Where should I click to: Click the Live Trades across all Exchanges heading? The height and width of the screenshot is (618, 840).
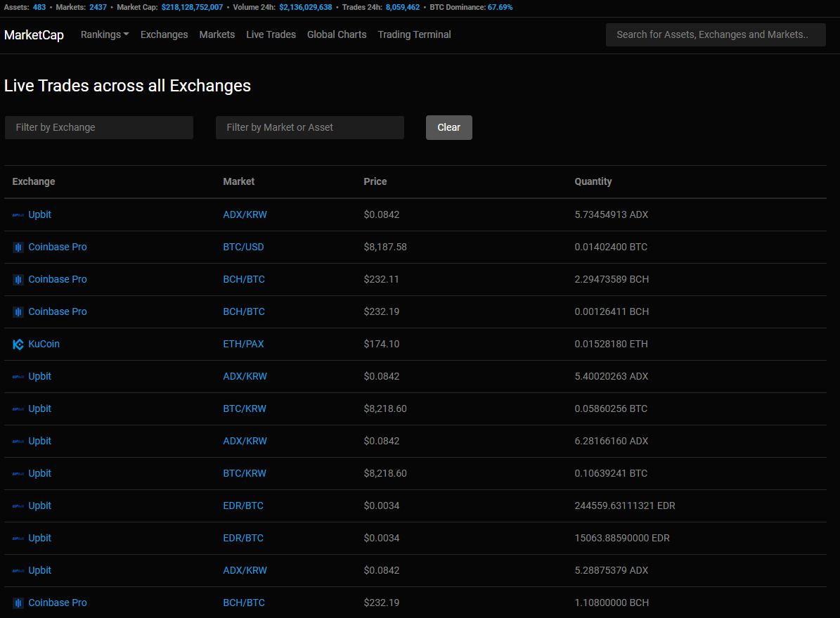[x=127, y=86]
